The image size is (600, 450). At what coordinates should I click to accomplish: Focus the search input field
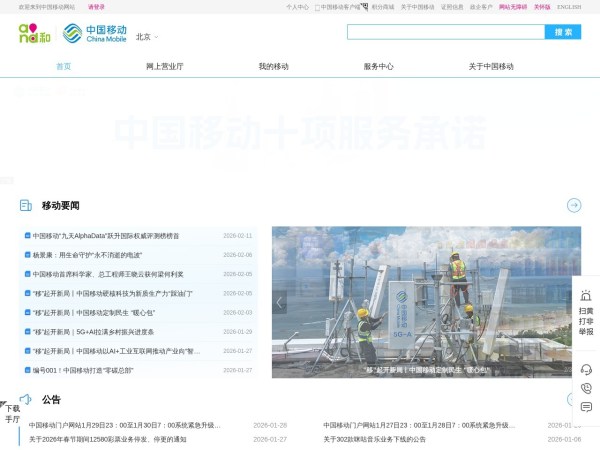(x=445, y=32)
